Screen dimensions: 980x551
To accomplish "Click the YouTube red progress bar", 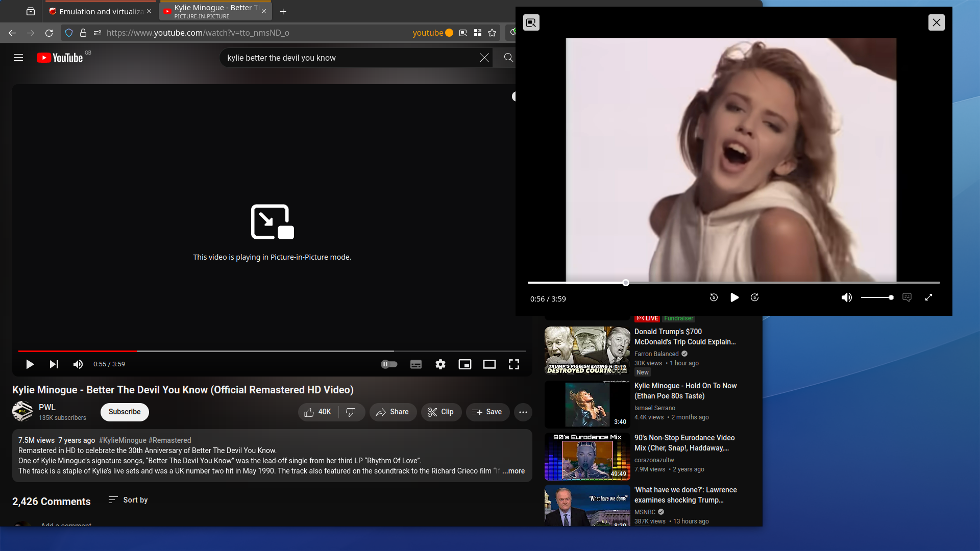I will click(272, 351).
